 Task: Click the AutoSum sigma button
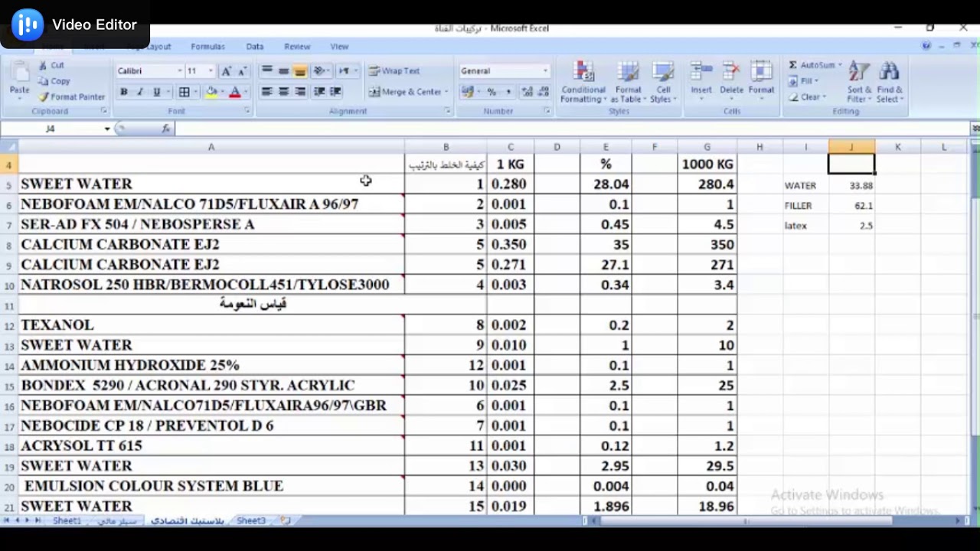click(x=814, y=66)
